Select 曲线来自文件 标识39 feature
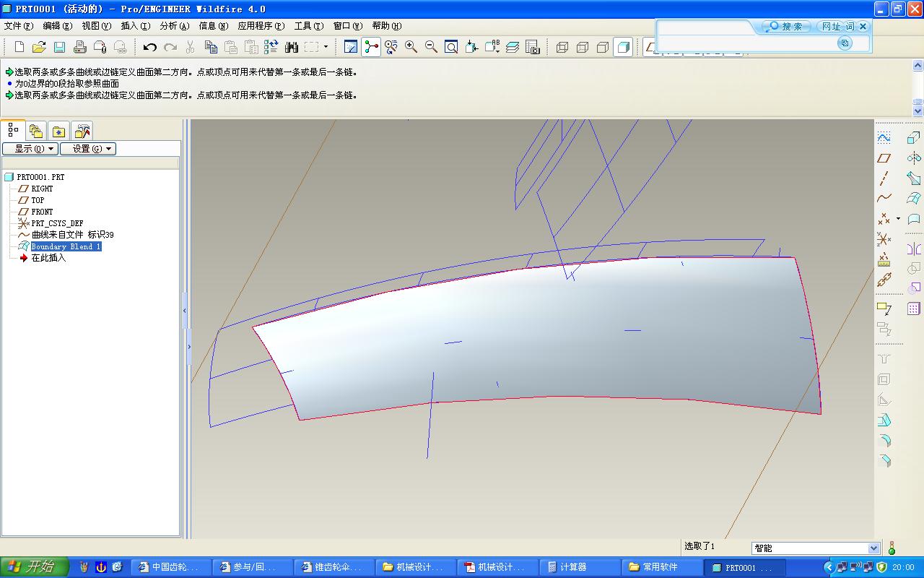Screen dimensions: 924x578 coord(72,235)
